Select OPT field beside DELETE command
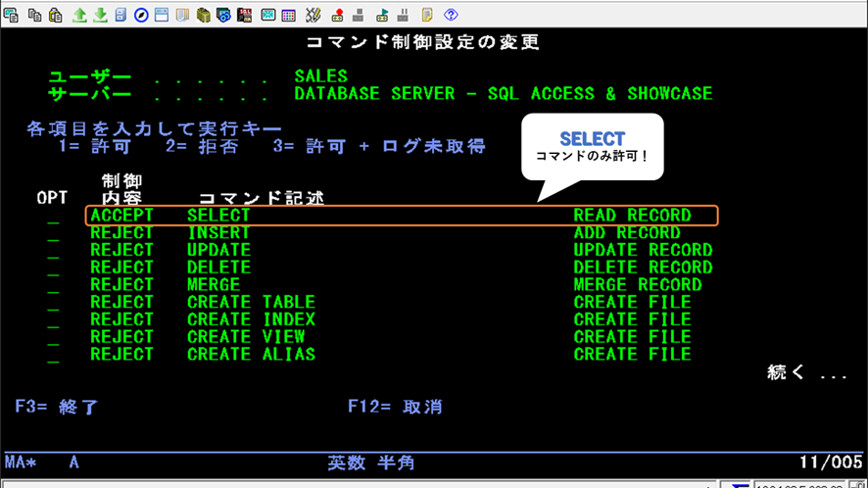The width and height of the screenshot is (868, 488). click(53, 268)
